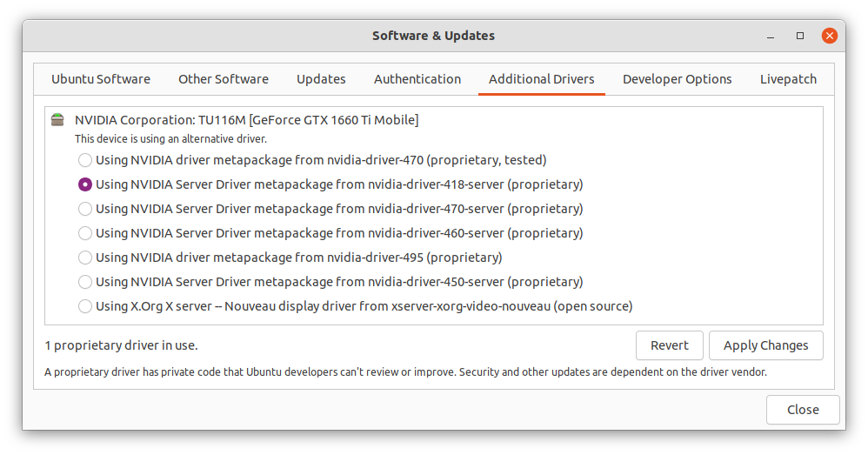868x455 pixels.
Task: Click the Apply Changes button
Action: 765,345
